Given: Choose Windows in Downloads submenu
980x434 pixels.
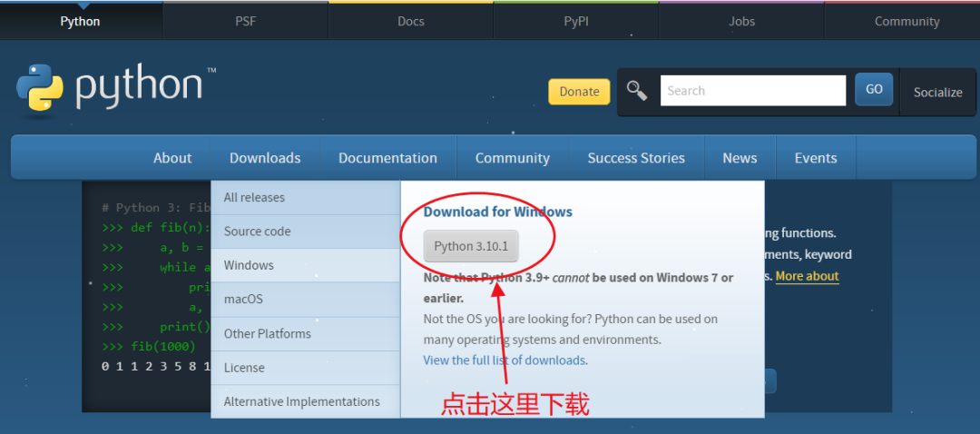Looking at the screenshot, I should [306, 265].
